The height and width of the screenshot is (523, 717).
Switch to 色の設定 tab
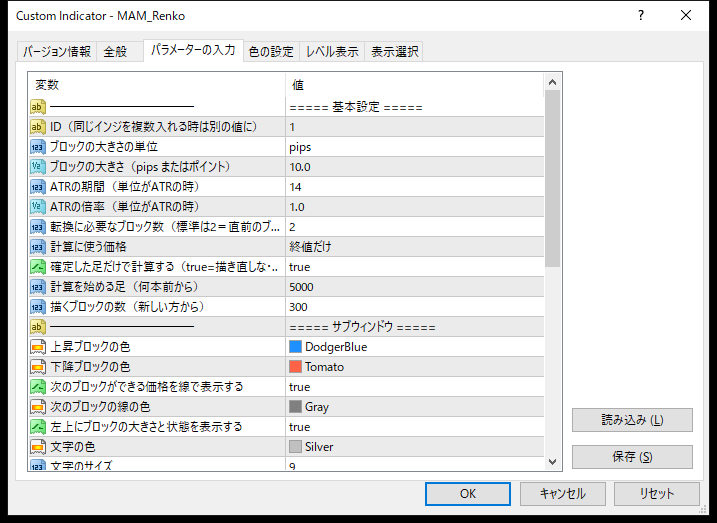pos(271,52)
